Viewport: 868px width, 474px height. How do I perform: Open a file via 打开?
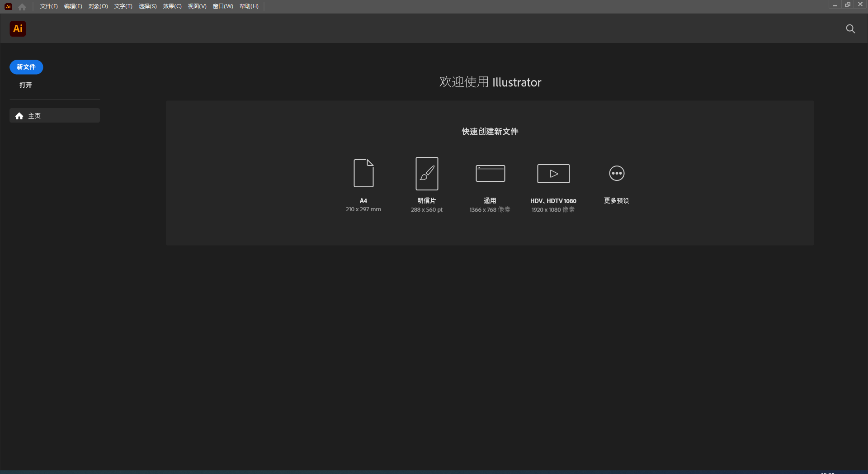[25, 85]
